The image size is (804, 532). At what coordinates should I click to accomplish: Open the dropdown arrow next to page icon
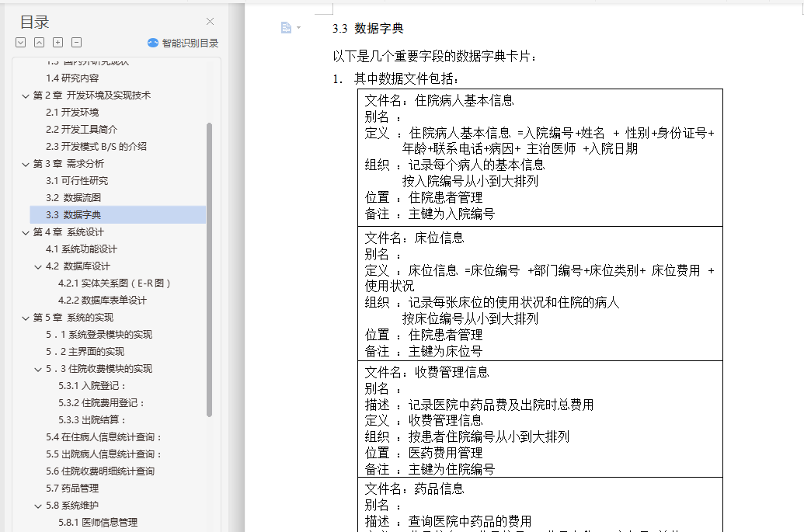[298, 28]
